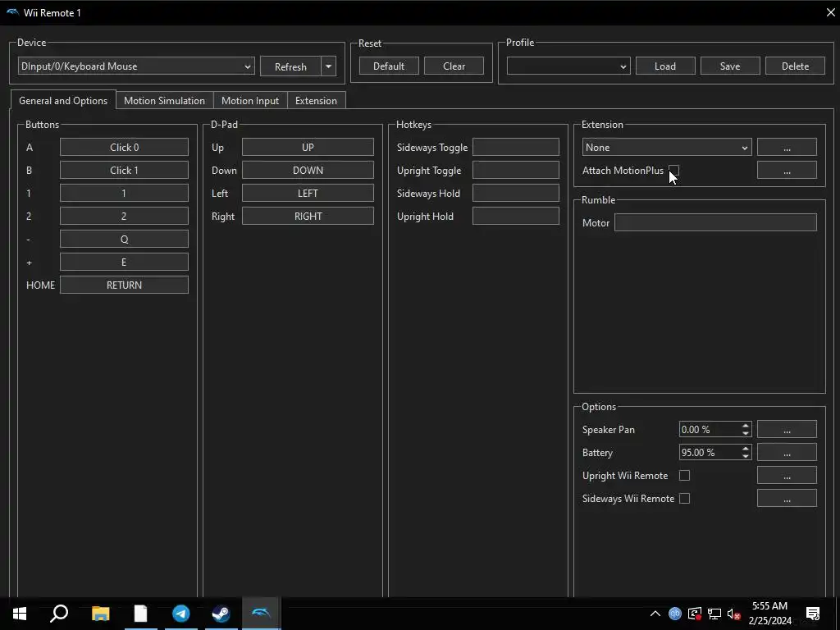Remap D-Pad Left binding
The image size is (840, 630).
click(x=308, y=194)
